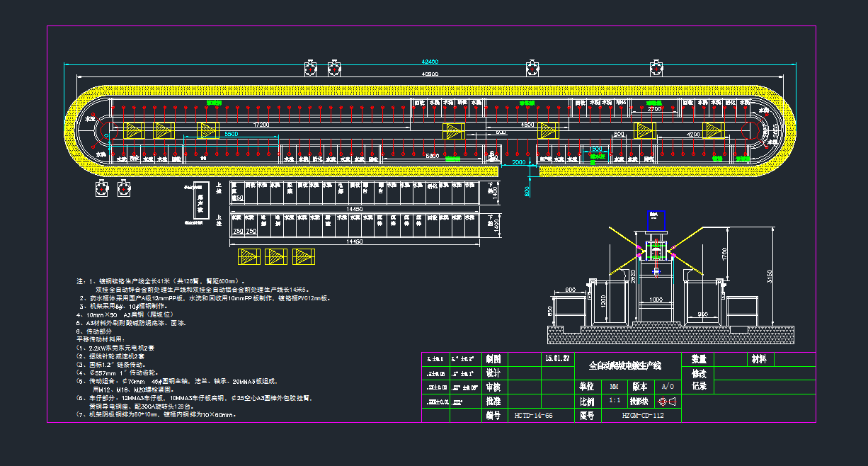
Task: Click the date 15.01.27 cell
Action: tap(558, 358)
